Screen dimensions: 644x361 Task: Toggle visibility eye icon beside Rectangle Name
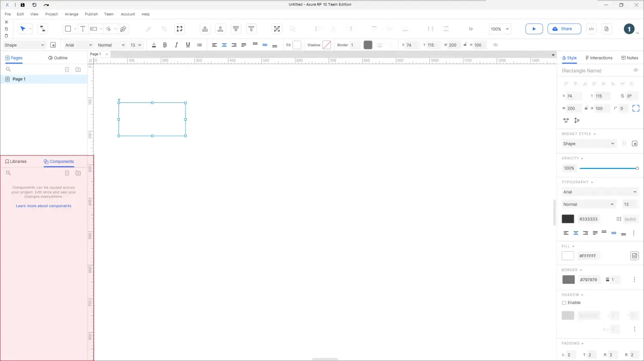(635, 70)
